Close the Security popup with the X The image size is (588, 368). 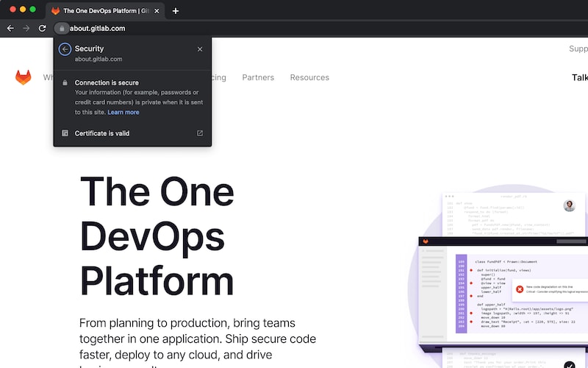tap(200, 49)
